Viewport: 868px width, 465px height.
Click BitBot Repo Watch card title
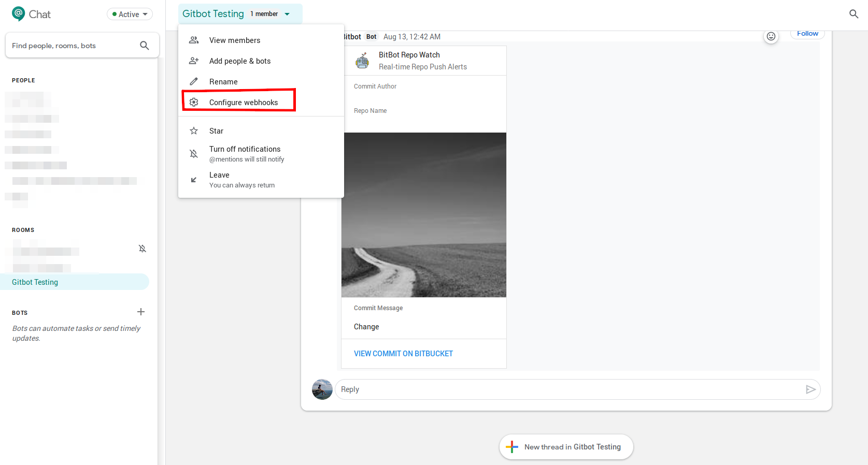pyautogui.click(x=409, y=55)
